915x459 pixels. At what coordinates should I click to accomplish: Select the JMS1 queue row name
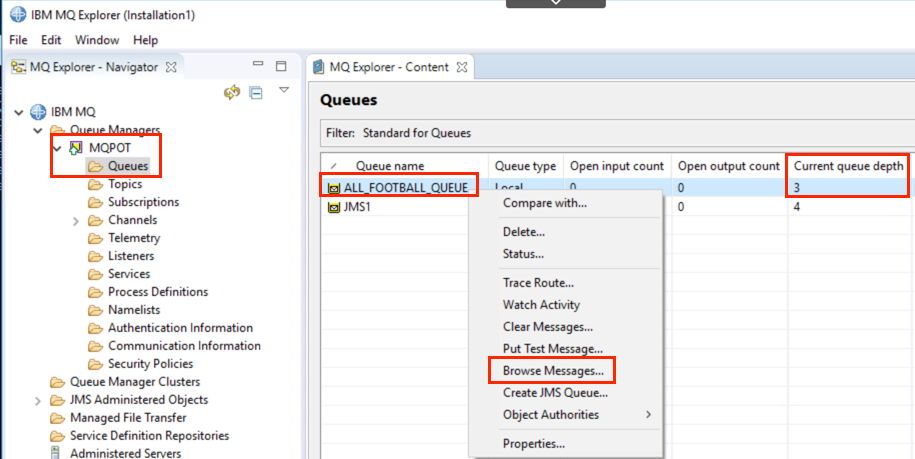pos(357,207)
